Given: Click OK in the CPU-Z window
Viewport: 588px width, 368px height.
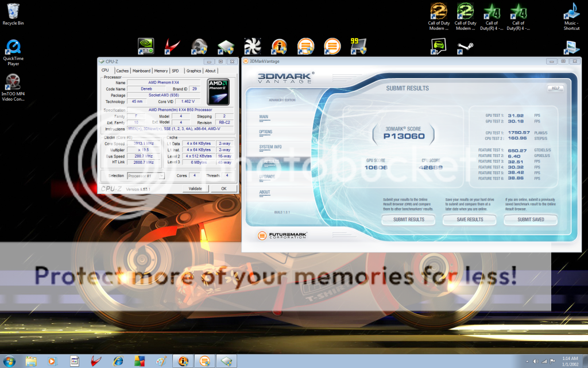Looking at the screenshot, I should [224, 189].
